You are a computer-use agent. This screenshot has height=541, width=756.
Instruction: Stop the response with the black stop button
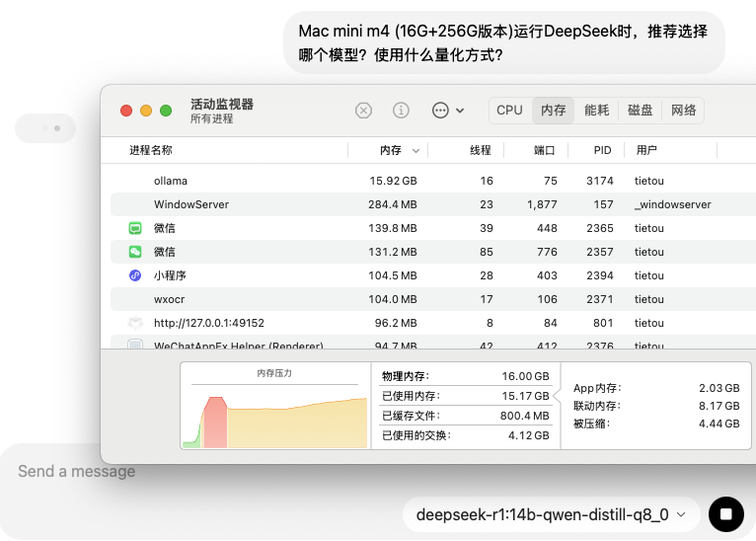[x=725, y=514]
